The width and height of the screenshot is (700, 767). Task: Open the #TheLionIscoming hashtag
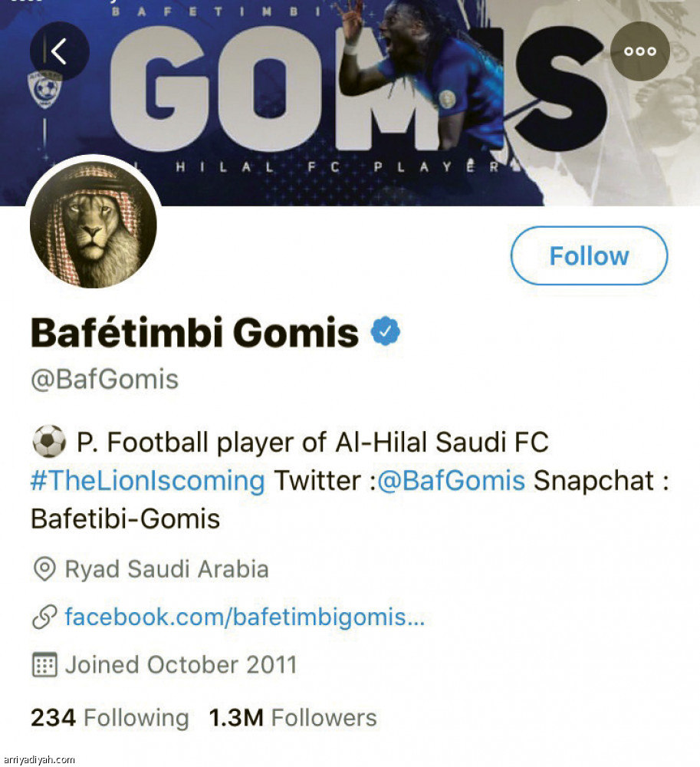click(x=146, y=481)
